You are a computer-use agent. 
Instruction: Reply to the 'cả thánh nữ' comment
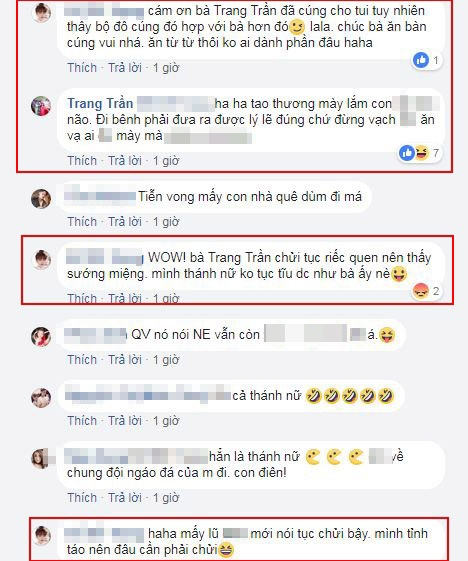[125, 421]
